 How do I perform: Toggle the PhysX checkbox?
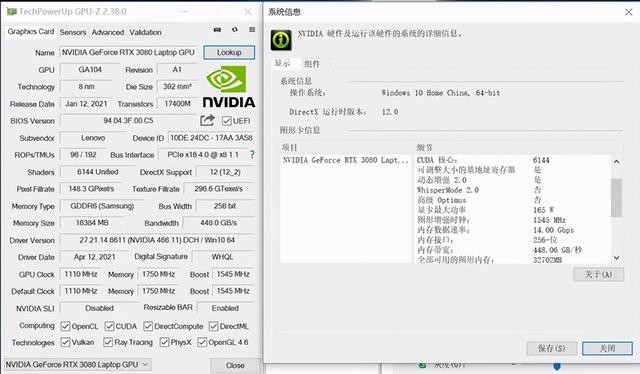tap(164, 342)
